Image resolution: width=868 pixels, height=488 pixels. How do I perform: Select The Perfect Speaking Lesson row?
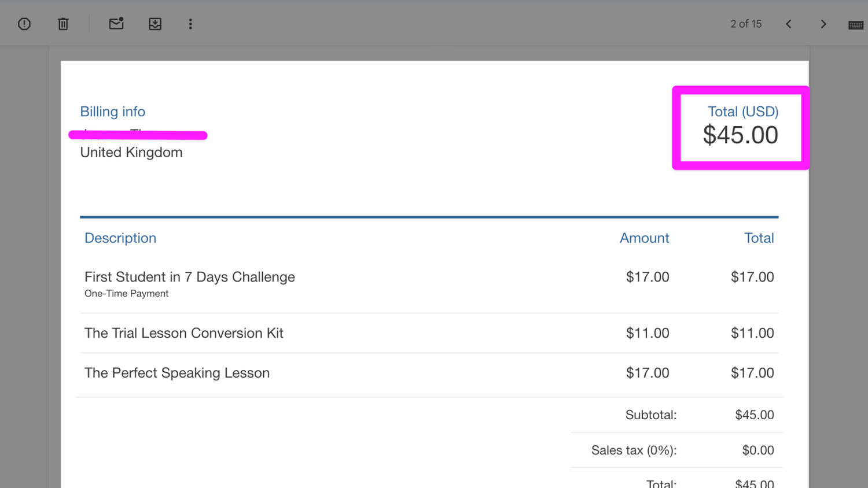point(177,373)
